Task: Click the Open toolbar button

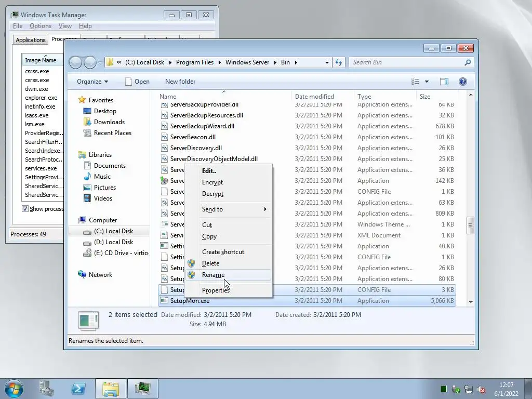Action: [137, 82]
